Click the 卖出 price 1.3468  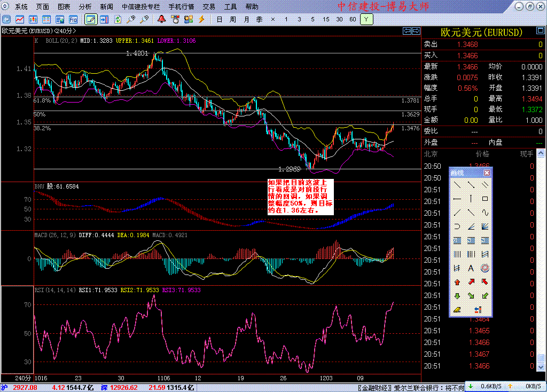(467, 45)
